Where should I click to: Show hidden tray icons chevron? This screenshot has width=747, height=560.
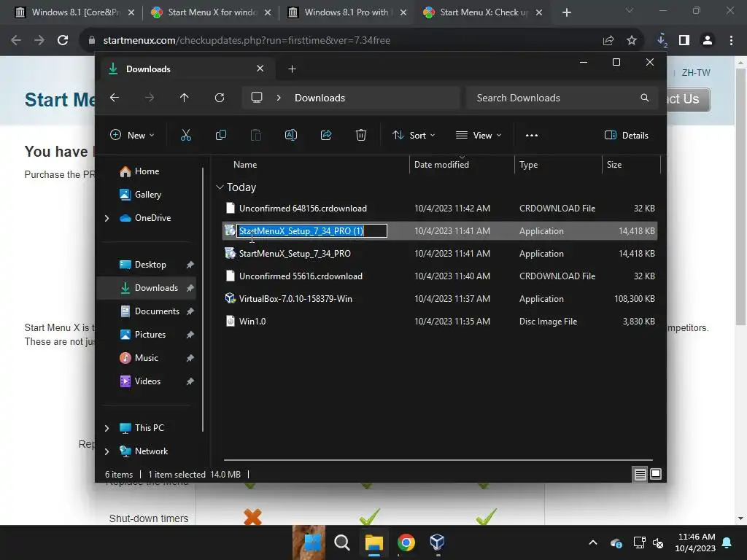(593, 542)
